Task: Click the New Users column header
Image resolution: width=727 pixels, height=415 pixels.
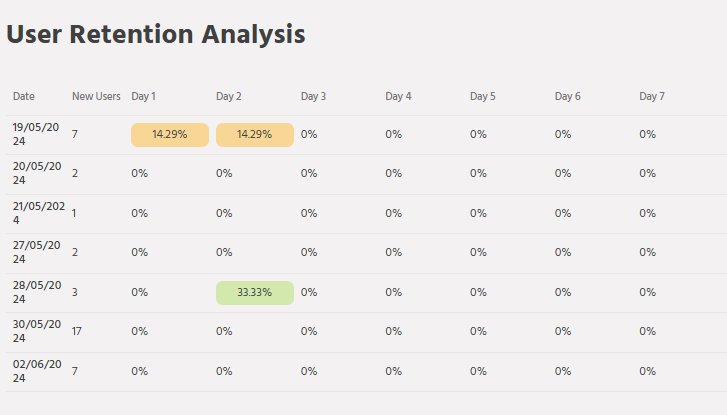Action: click(x=96, y=96)
